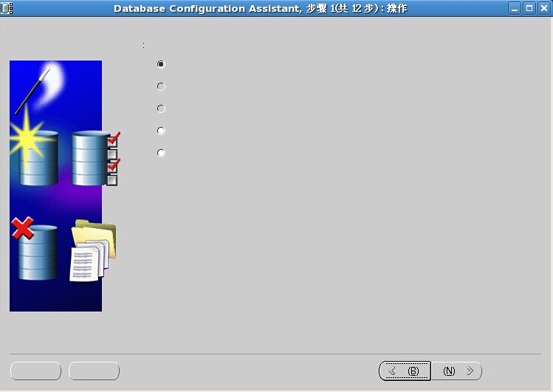Image resolution: width=553 pixels, height=392 pixels.
Task: Click the folder with documents icon
Action: 92,252
